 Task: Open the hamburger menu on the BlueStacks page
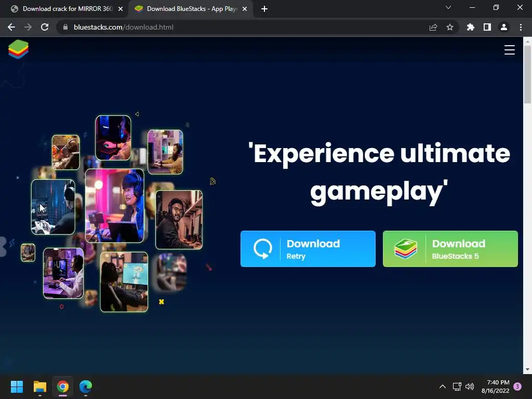pyautogui.click(x=509, y=50)
